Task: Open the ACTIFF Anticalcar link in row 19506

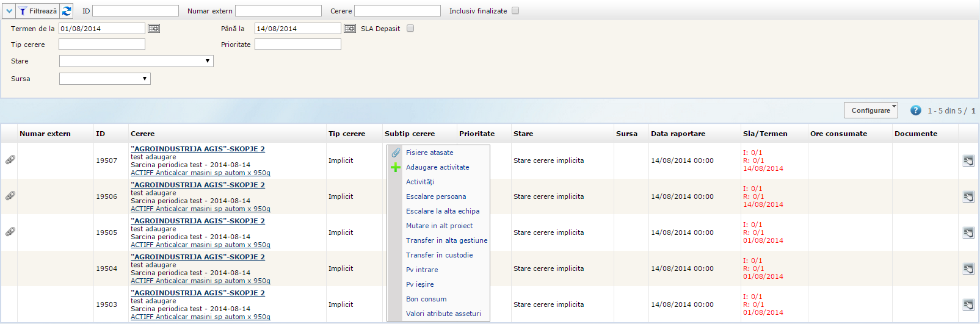Action: (200, 209)
